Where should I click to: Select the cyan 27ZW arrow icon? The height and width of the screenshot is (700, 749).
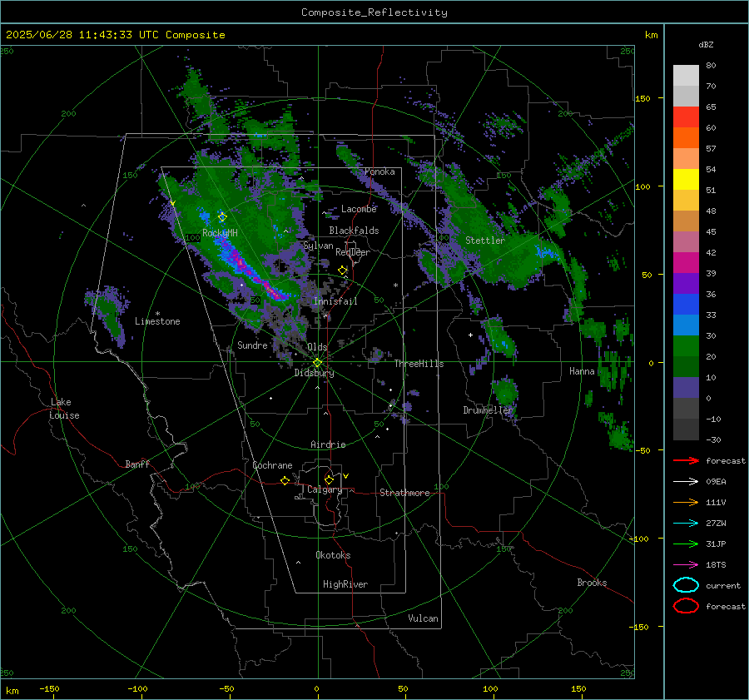point(686,524)
